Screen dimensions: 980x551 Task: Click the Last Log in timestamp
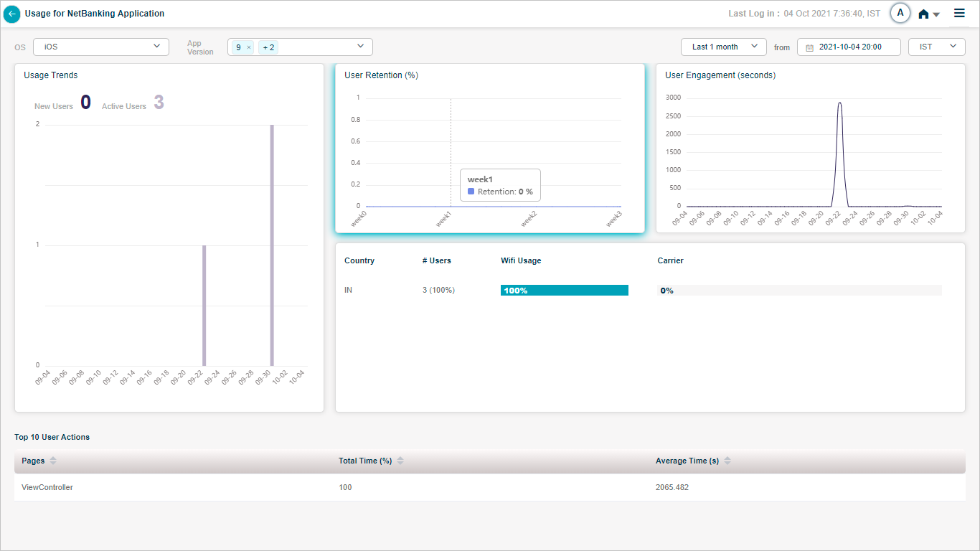tap(832, 14)
